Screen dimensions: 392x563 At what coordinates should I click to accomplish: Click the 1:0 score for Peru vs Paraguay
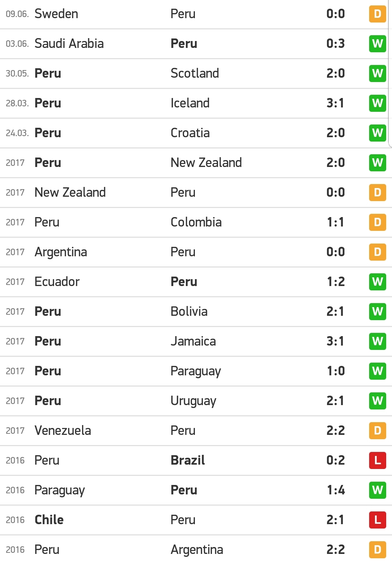tap(335, 371)
